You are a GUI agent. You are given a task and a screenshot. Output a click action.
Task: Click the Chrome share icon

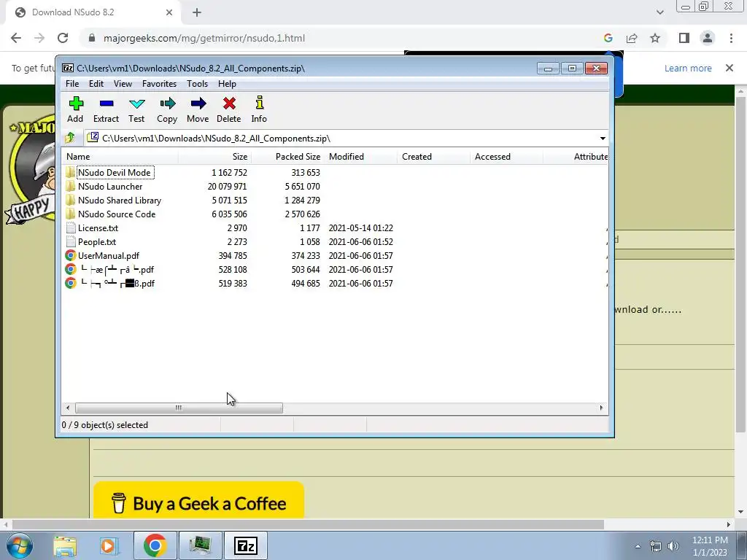click(632, 38)
